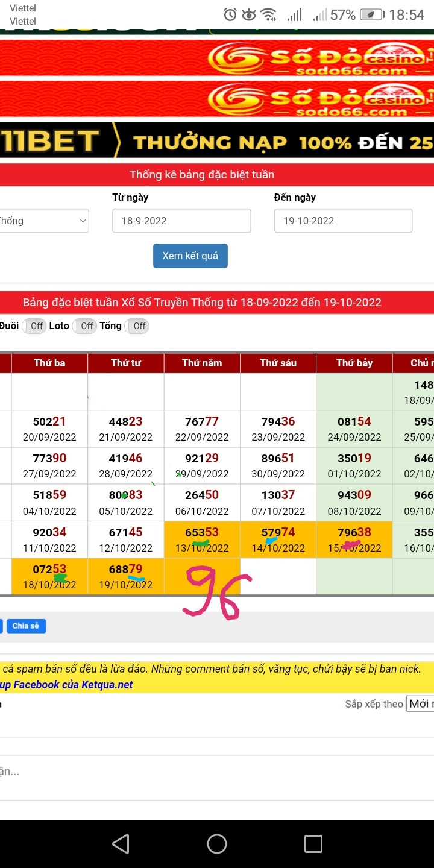Open the lottery type dropdown
Viewport: 434px width, 868px height.
43,221
